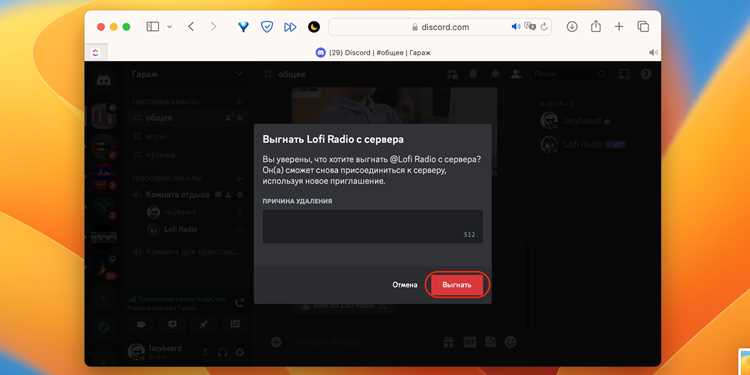Go forward with Safari's forward arrow
Screen dimensions: 750x375
click(x=213, y=27)
